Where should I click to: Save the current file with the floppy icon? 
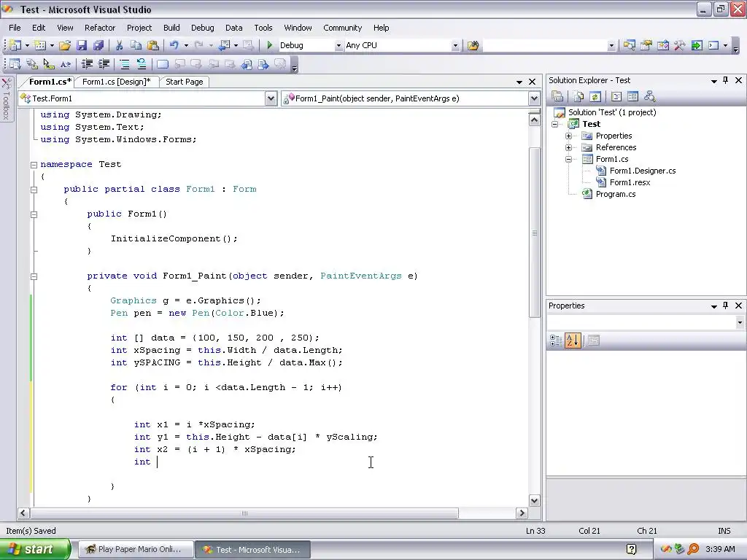(x=82, y=45)
